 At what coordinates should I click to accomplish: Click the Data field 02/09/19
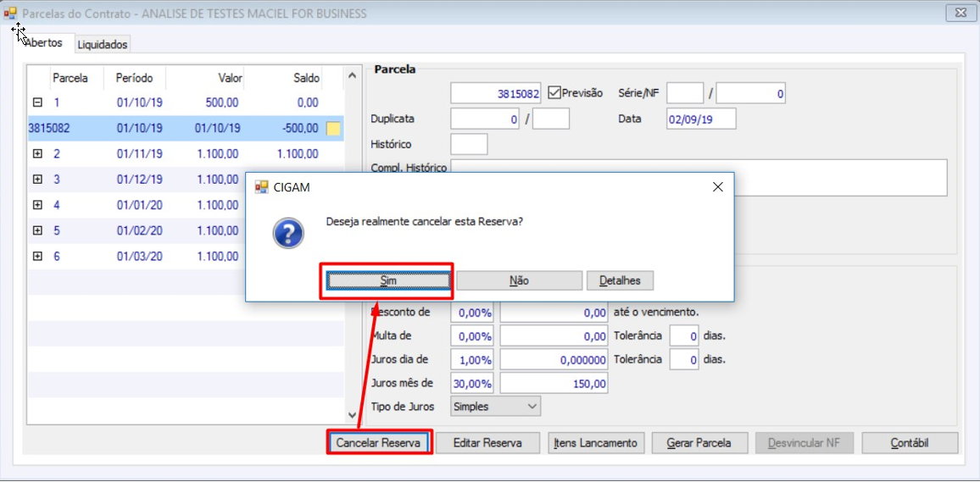click(x=701, y=119)
